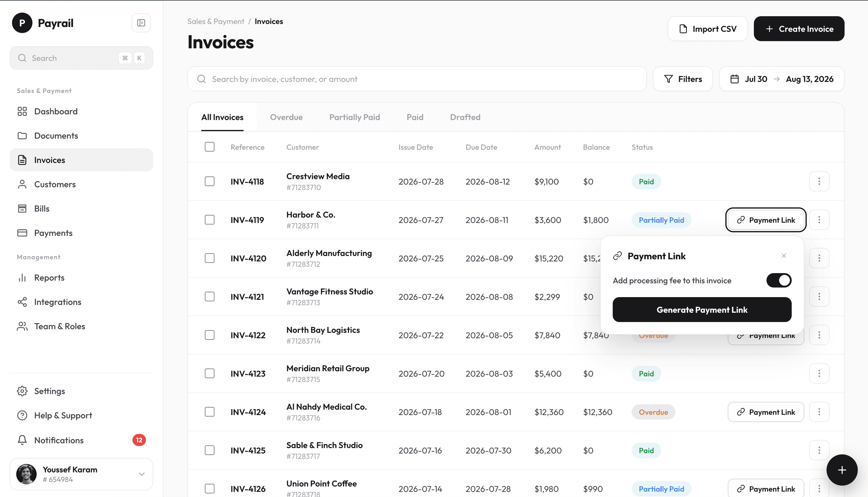Open row actions menu for INV-4118

819,181
